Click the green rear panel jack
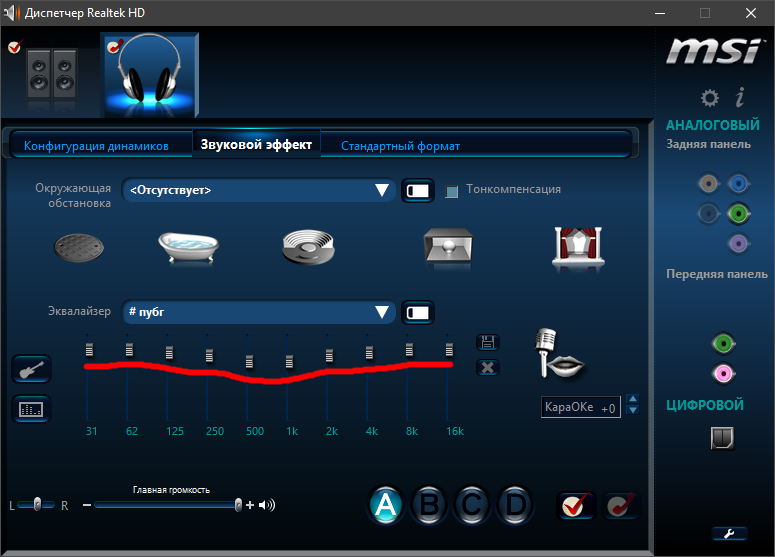775x557 pixels. coord(739,214)
